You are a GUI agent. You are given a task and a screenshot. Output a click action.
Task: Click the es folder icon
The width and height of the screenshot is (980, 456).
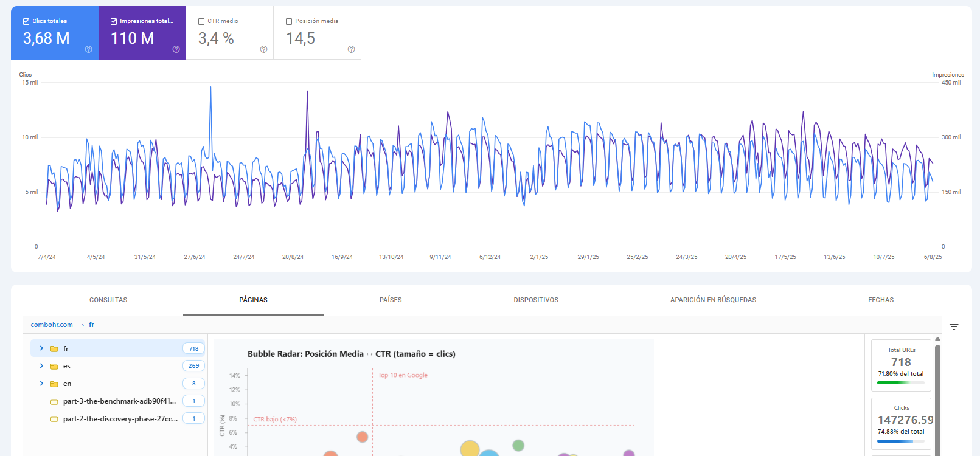(54, 367)
